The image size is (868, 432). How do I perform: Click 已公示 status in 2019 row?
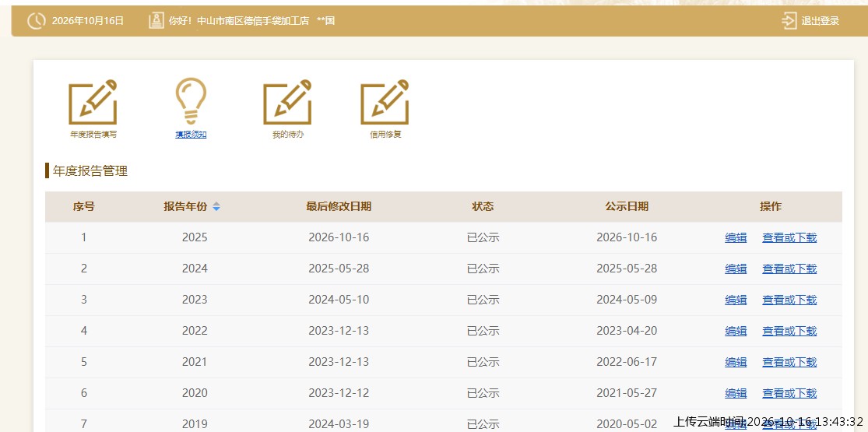point(483,424)
